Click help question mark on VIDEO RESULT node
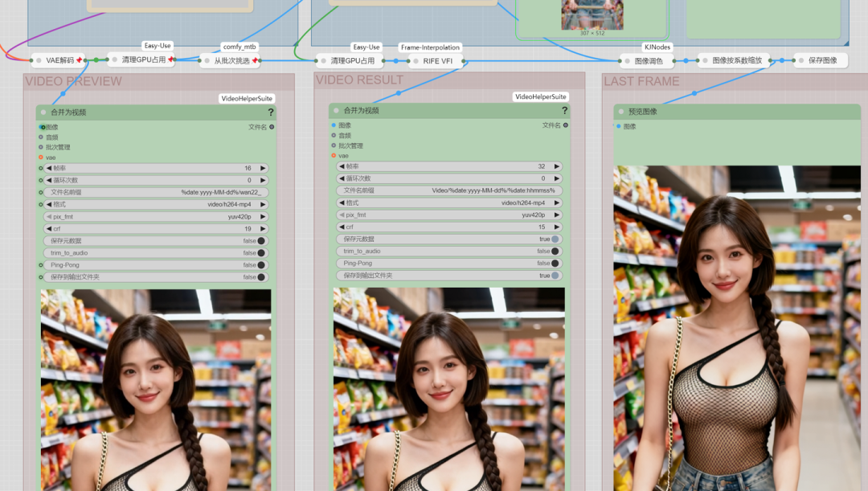Screen dimensions: 868x491 pos(565,111)
